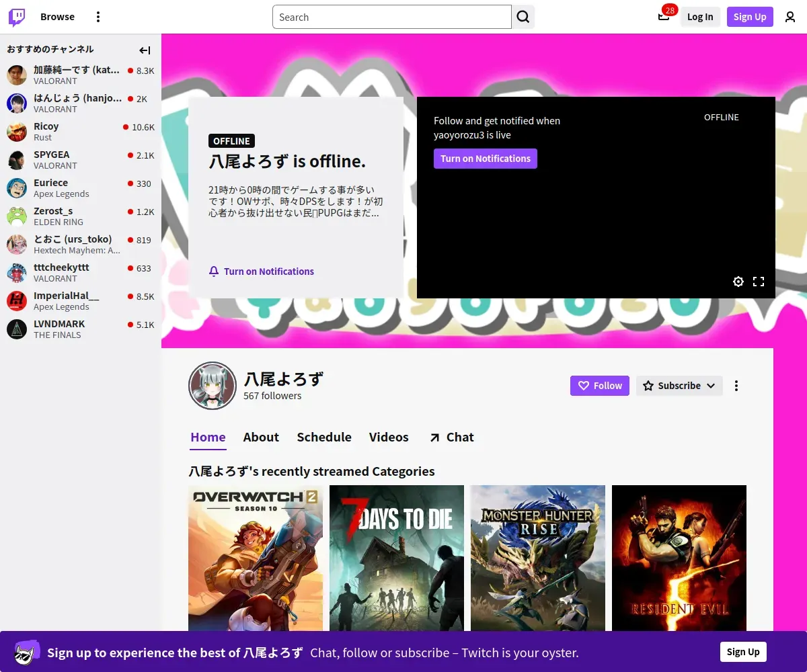The width and height of the screenshot is (807, 672).
Task: Click 八尾よろず profile avatar
Action: (213, 386)
